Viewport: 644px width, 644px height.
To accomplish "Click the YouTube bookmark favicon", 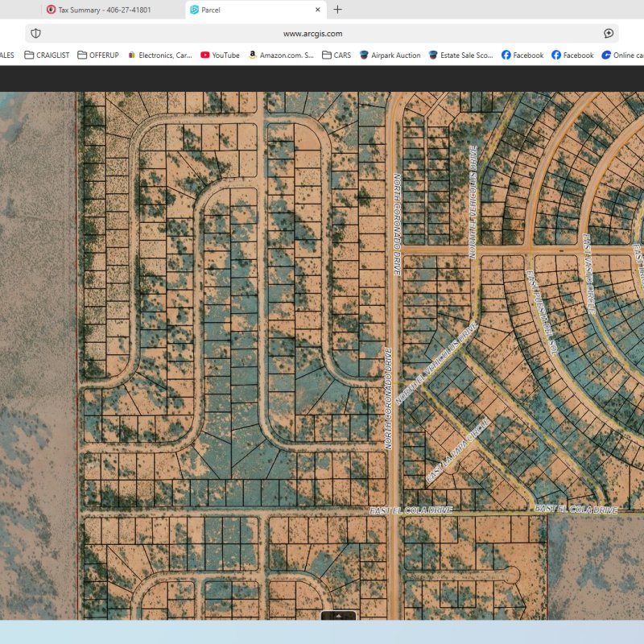I will click(x=205, y=55).
